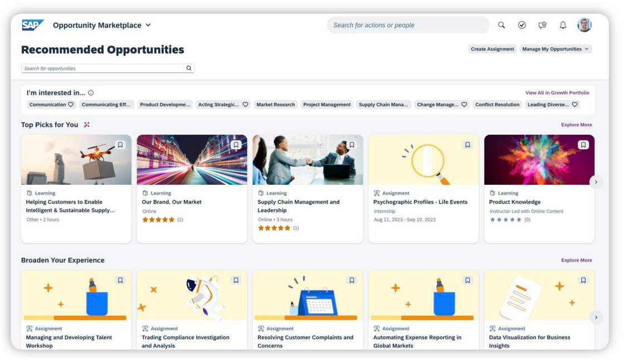Viewport: 628px width, 364px height.
Task: Bookmark the Psychographic Profiles card
Action: (468, 145)
